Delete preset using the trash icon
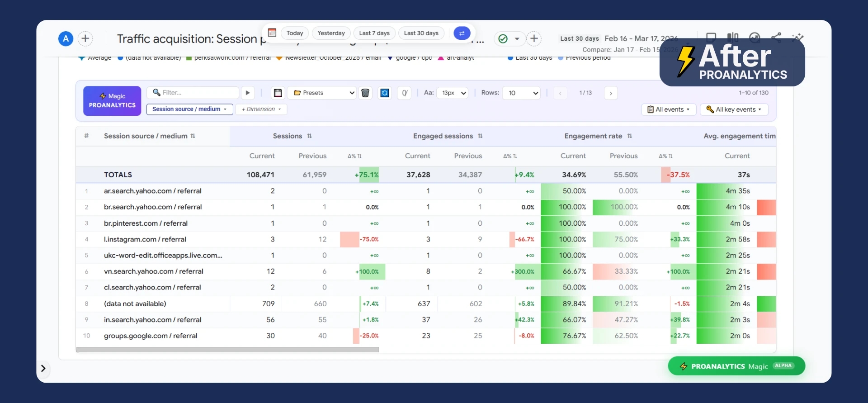 [365, 93]
